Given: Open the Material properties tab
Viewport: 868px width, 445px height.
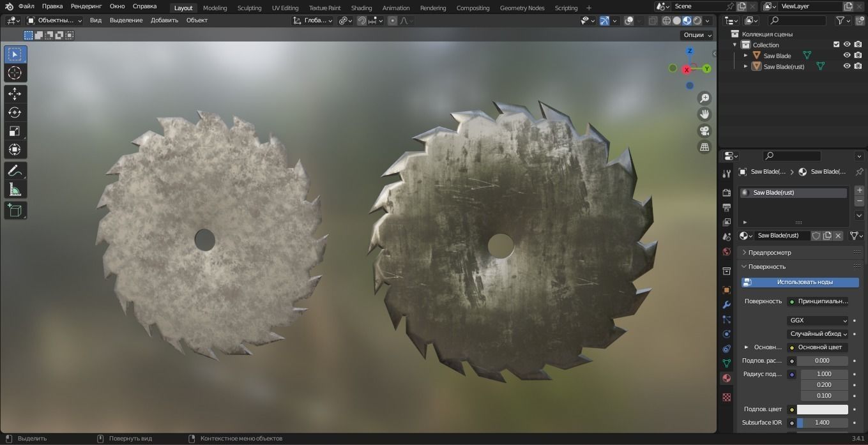Looking at the screenshot, I should click(x=726, y=378).
